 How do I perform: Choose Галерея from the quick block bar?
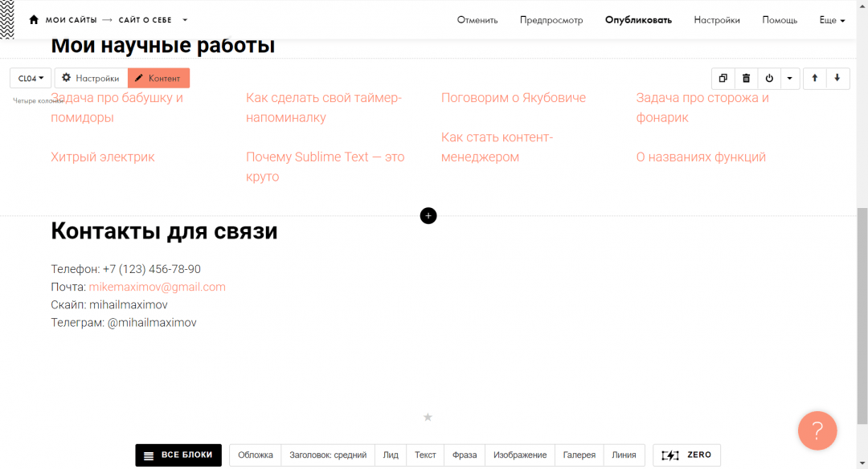tap(579, 455)
